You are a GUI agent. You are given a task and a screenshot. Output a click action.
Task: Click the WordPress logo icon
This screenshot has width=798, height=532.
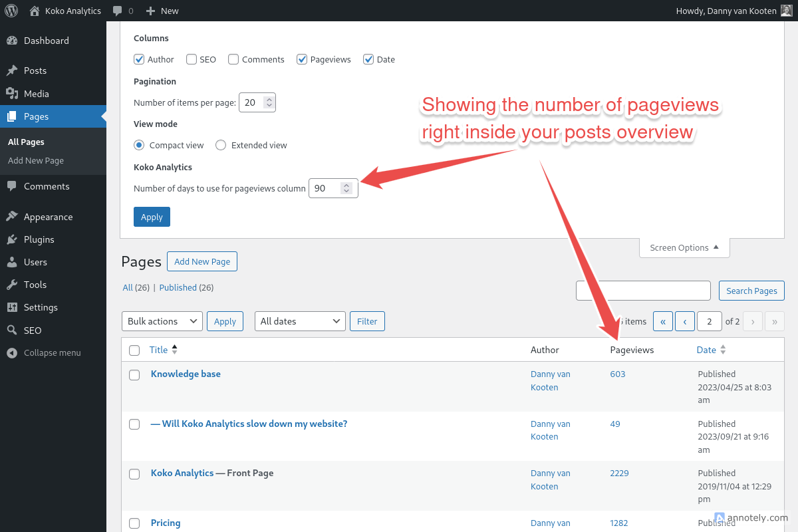[11, 11]
